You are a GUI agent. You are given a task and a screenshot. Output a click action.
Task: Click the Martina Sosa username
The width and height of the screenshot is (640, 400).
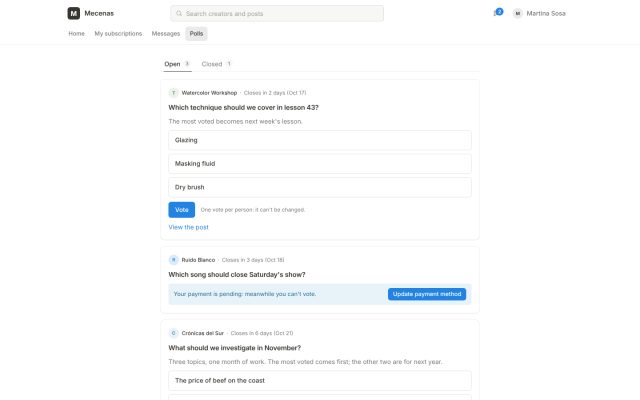pos(546,13)
